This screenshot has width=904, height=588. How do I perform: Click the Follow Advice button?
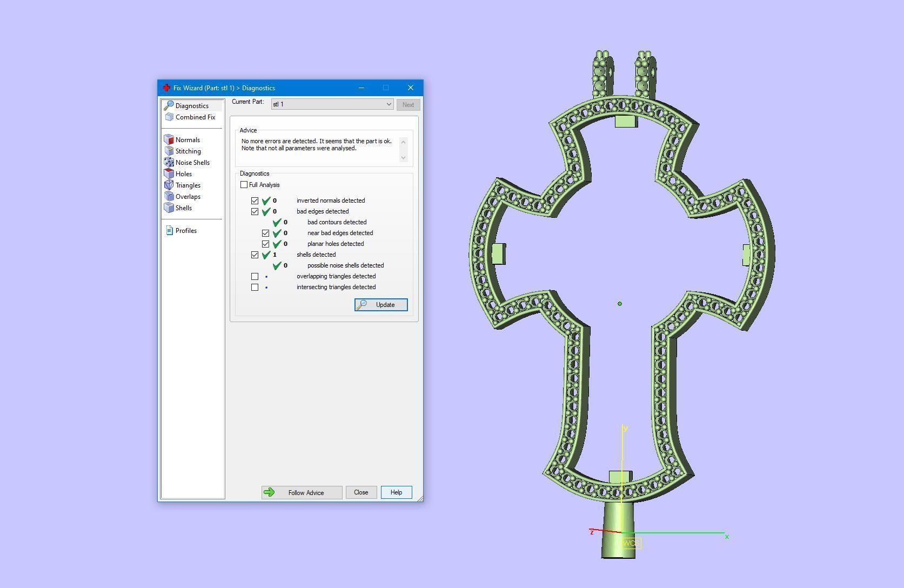pyautogui.click(x=302, y=492)
